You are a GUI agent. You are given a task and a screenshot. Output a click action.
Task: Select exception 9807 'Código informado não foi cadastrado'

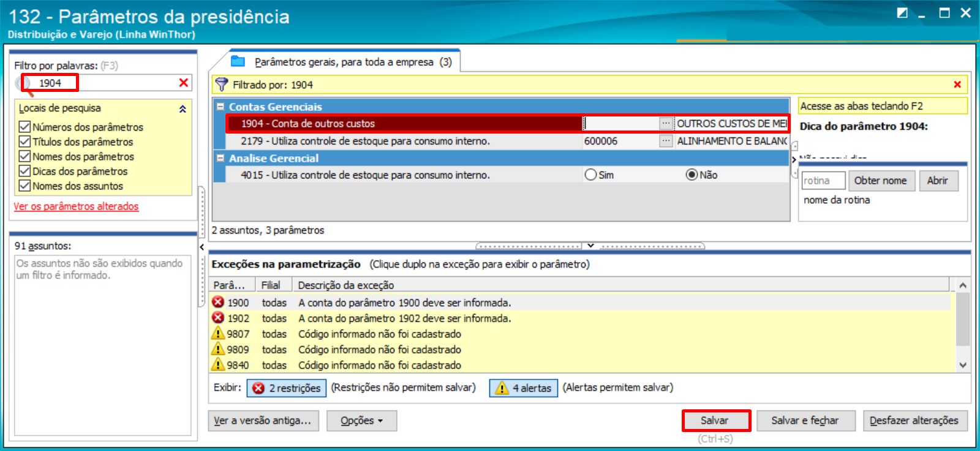point(380,334)
